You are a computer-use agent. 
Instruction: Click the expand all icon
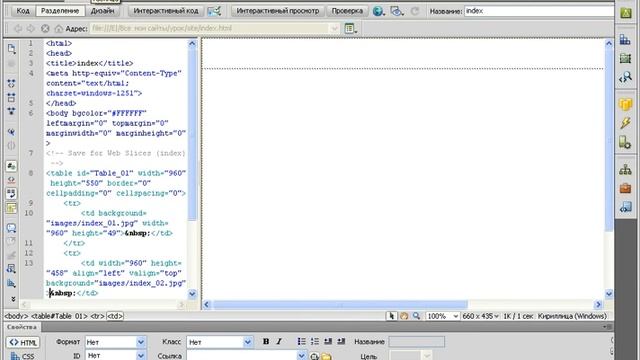coord(11,111)
